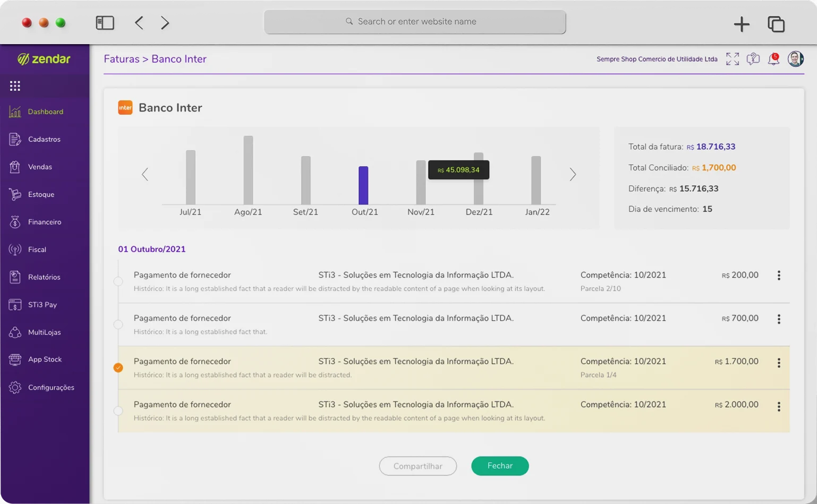Select the Jul/21 bar in chart
This screenshot has width=817, height=504.
point(191,177)
